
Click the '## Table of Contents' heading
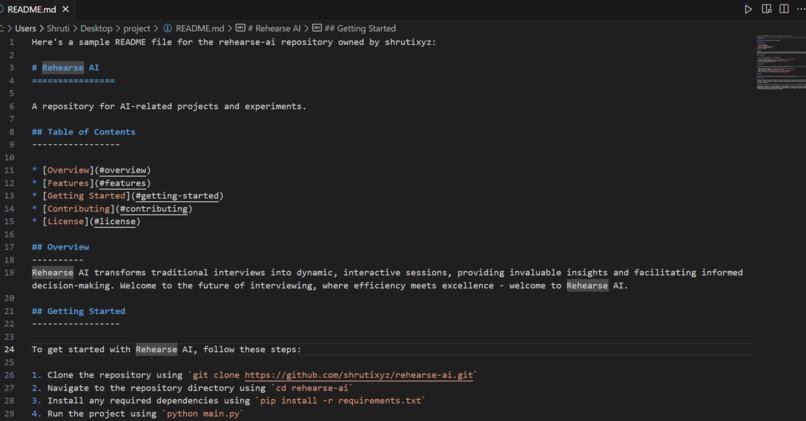click(83, 132)
